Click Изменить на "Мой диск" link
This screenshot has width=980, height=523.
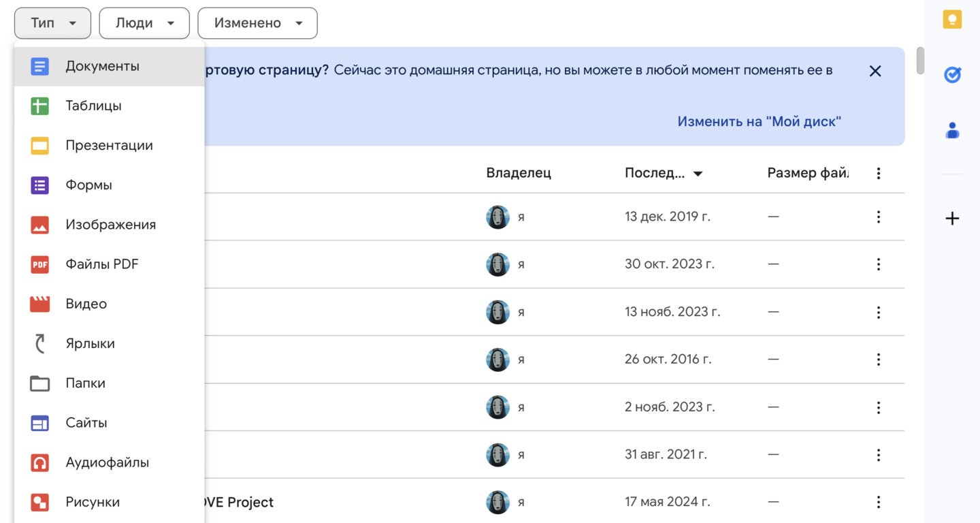[759, 122]
